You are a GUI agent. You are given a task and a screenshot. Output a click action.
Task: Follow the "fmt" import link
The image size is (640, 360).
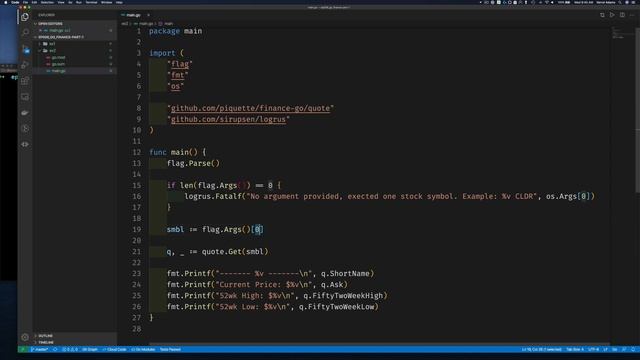coord(178,75)
